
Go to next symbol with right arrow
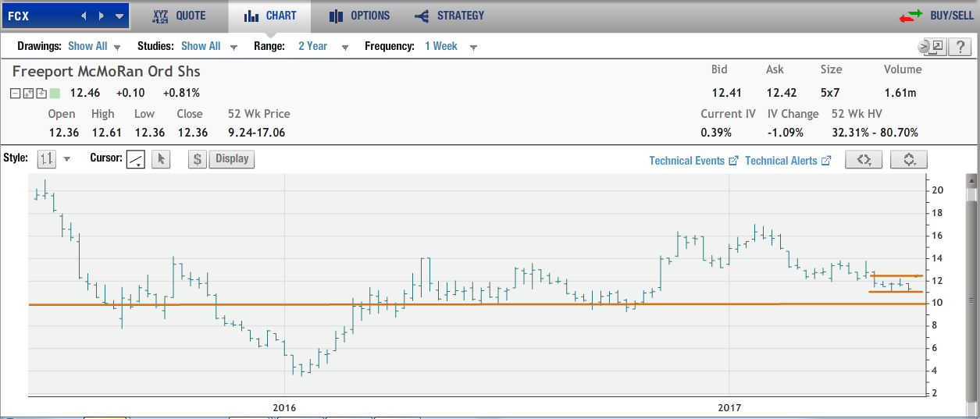point(102,16)
